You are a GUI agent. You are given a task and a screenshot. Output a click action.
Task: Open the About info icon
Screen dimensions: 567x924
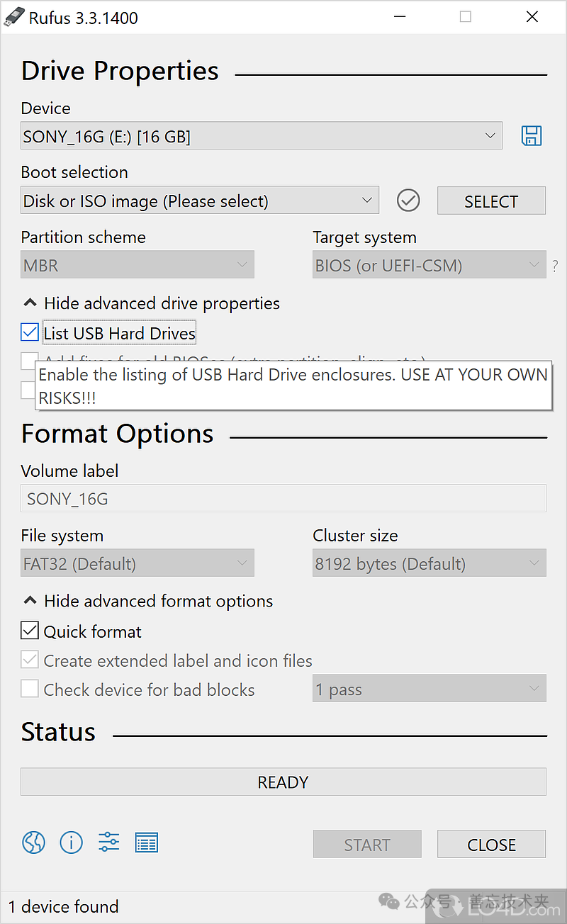coord(71,843)
